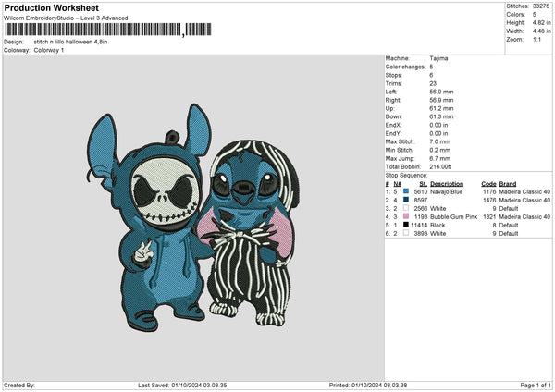Image resolution: width=555 pixels, height=392 pixels.
Task: Click the Navajo Blue color swatch
Action: pyautogui.click(x=407, y=190)
